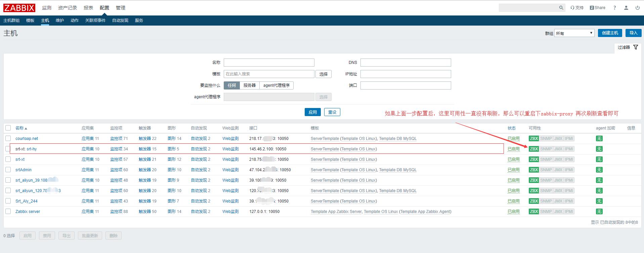
Task: Click the 应用 filter button
Action: pyautogui.click(x=313, y=112)
